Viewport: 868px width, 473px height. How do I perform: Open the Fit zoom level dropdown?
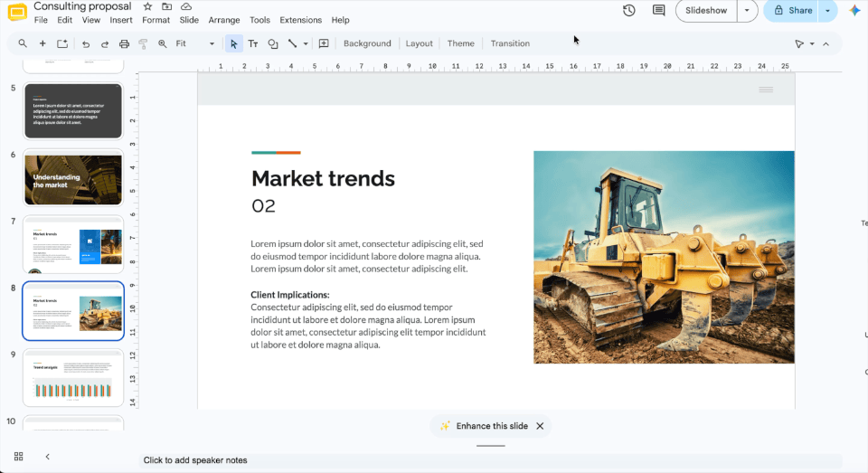click(195, 43)
